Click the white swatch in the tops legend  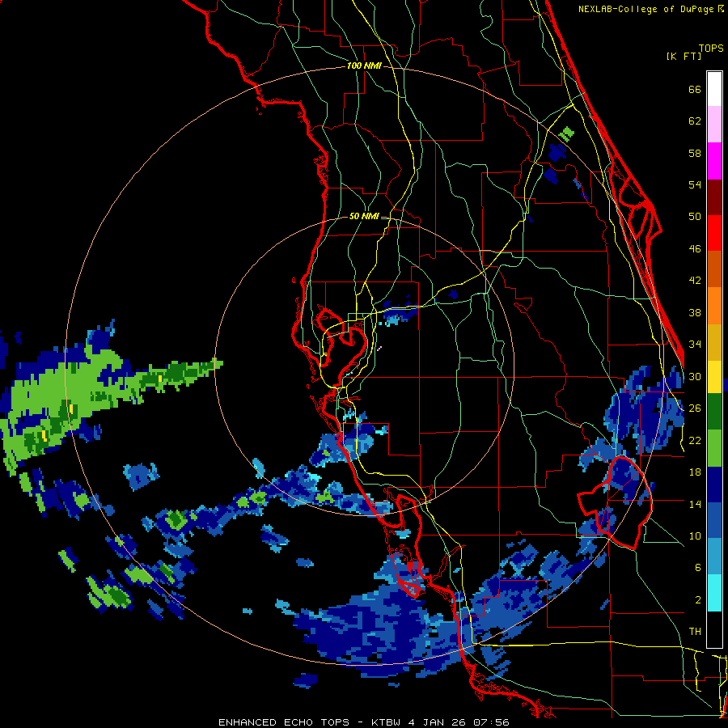[714, 89]
